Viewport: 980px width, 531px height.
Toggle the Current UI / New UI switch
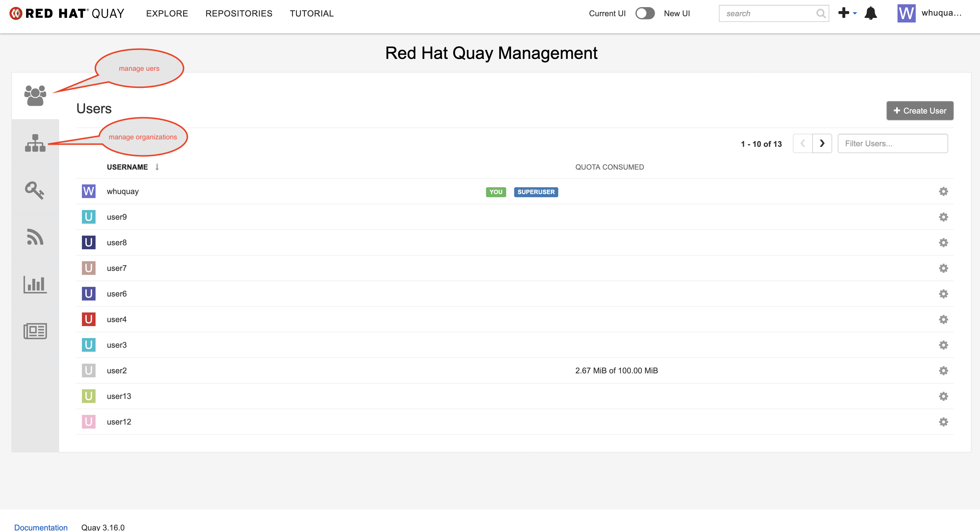(x=645, y=13)
